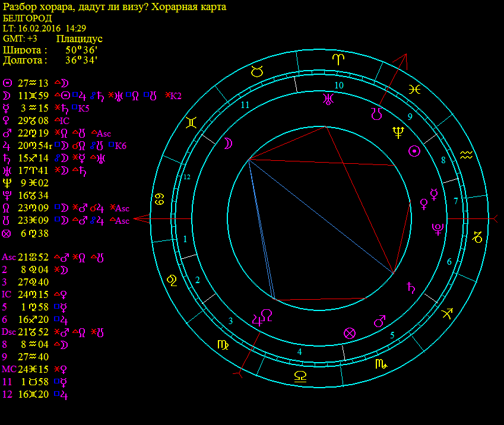This screenshot has width=504, height=425.
Task: Click the Libra sign glyph on the ring
Action: click(x=301, y=375)
